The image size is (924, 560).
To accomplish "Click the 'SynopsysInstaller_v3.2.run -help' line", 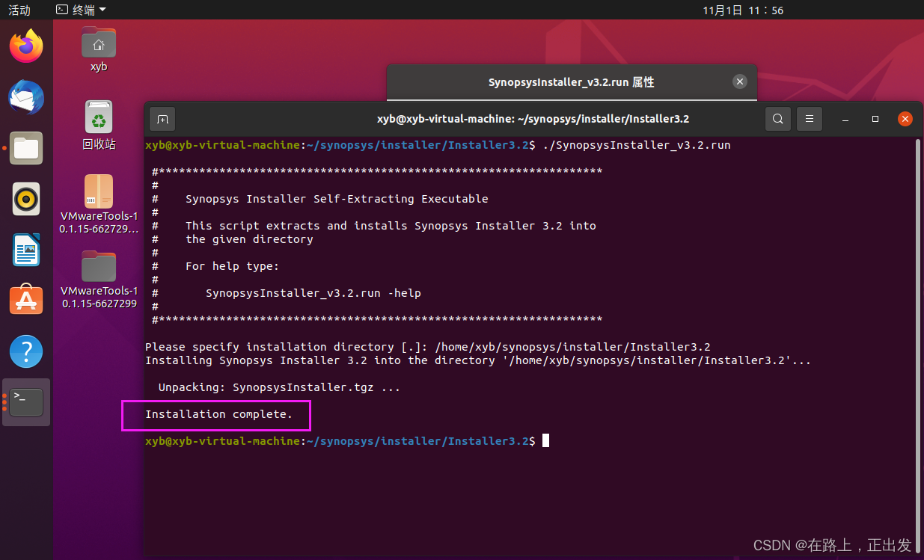I will tap(313, 293).
